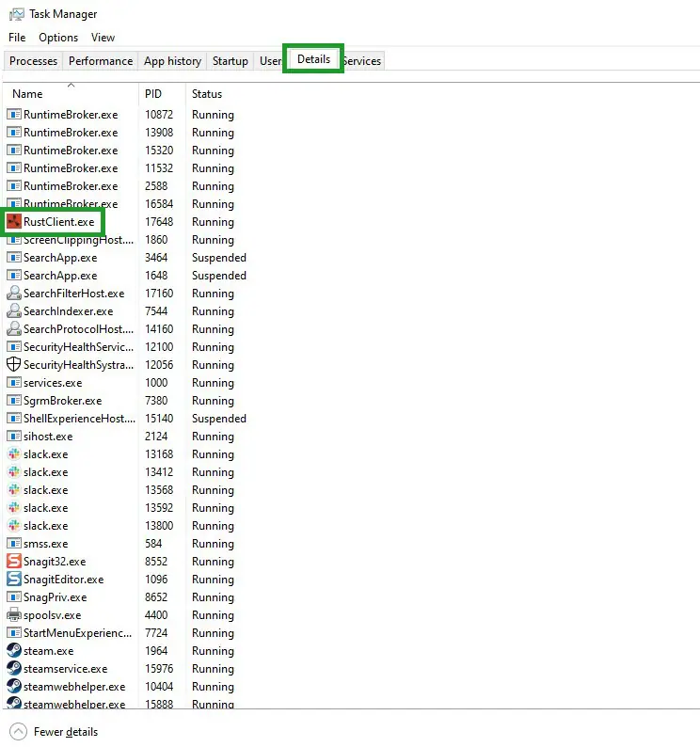Click the SearchIndexer.exe icon

[14, 311]
